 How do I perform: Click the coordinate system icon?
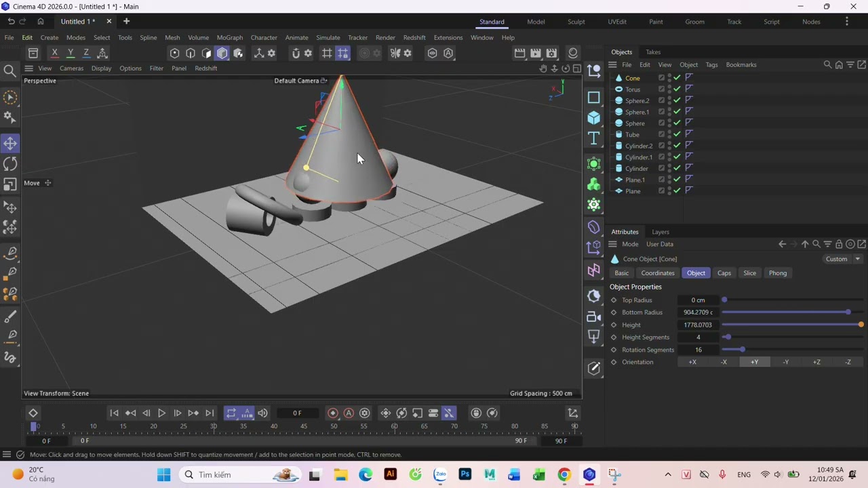[102, 53]
